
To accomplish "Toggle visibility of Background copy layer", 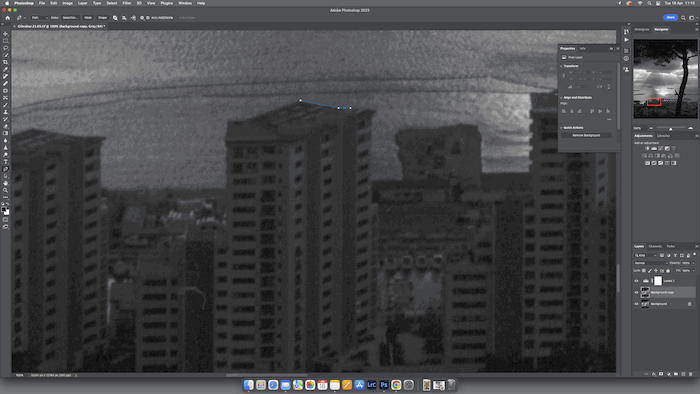I will [x=636, y=292].
